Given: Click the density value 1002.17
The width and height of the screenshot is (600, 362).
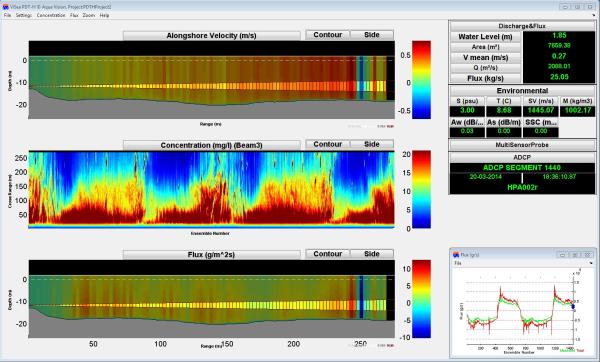Looking at the screenshot, I should pyautogui.click(x=577, y=111).
